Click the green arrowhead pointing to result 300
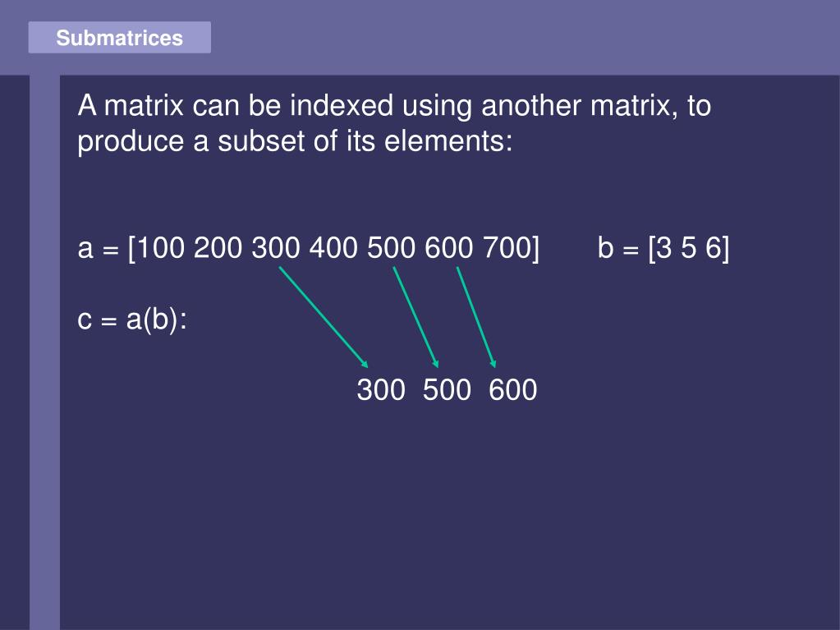 (365, 365)
